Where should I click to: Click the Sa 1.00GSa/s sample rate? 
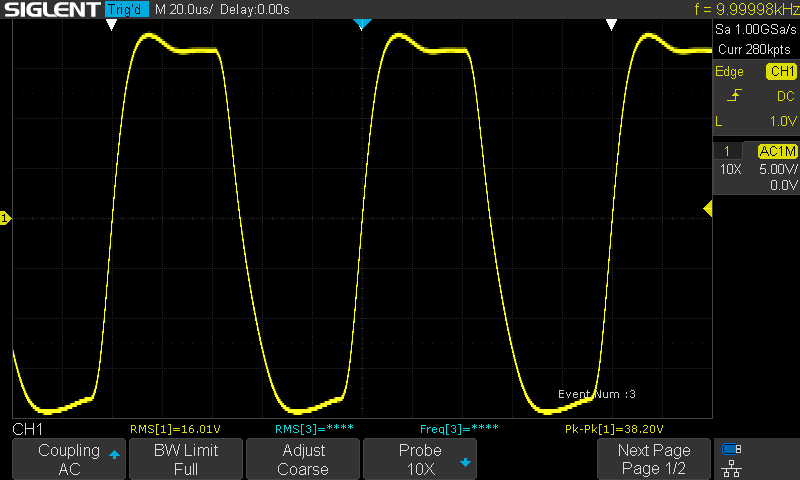click(x=756, y=30)
